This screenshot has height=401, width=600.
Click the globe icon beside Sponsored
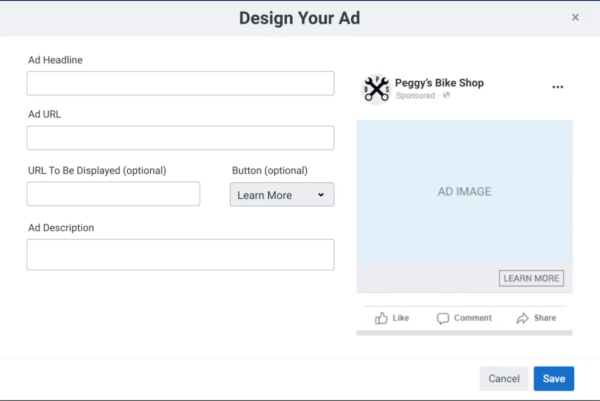click(446, 95)
